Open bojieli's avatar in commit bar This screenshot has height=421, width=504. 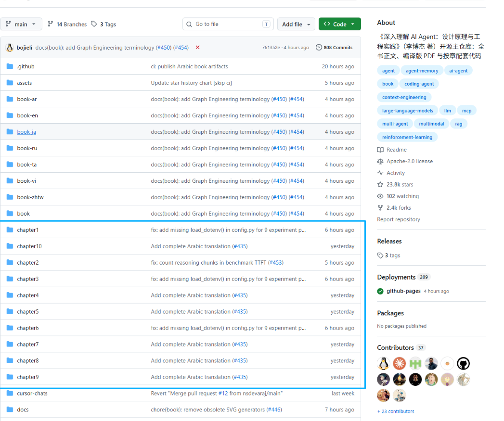point(10,48)
